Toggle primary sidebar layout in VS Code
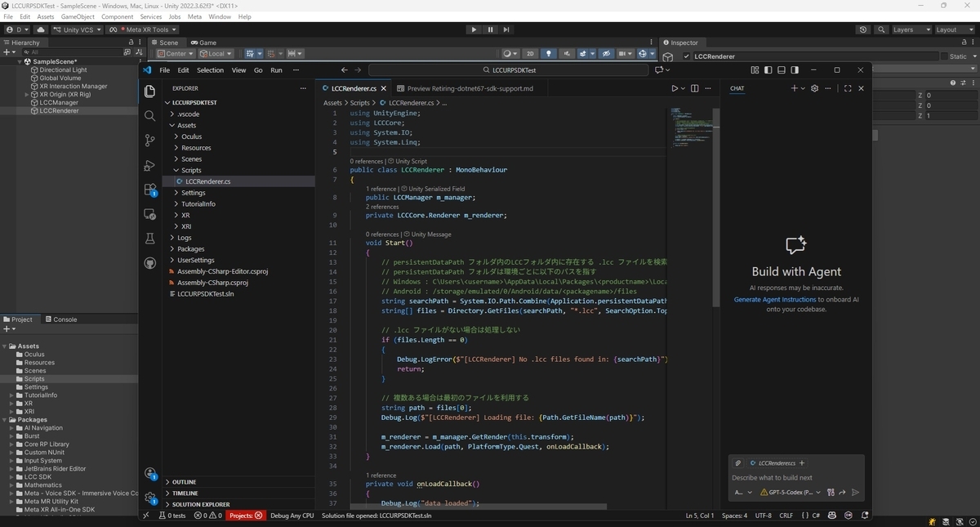Screen dimensions: 980x527 [768, 70]
